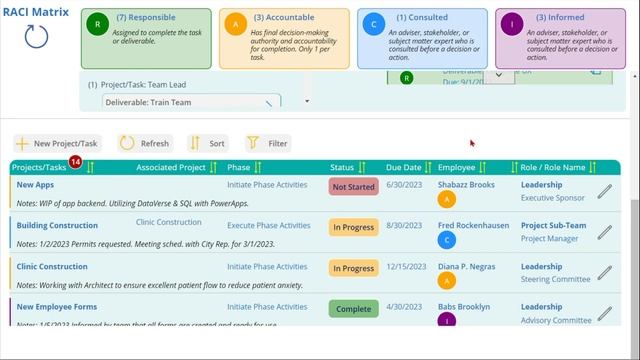This screenshot has width=640, height=360.
Task: Click the gallery scroll-up arrow at top right
Action: click(x=635, y=76)
